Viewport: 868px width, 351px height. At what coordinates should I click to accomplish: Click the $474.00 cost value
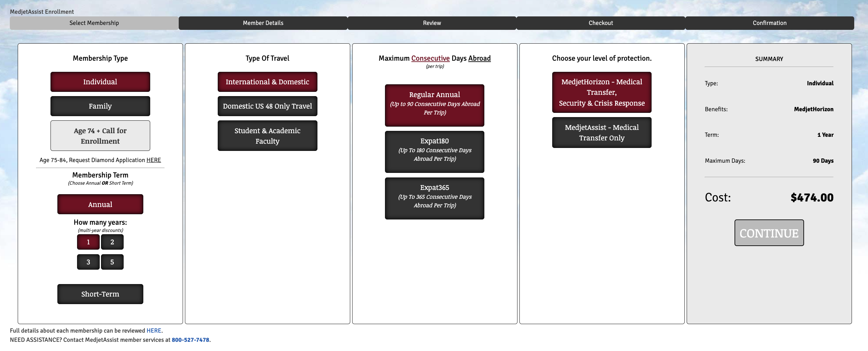click(812, 197)
